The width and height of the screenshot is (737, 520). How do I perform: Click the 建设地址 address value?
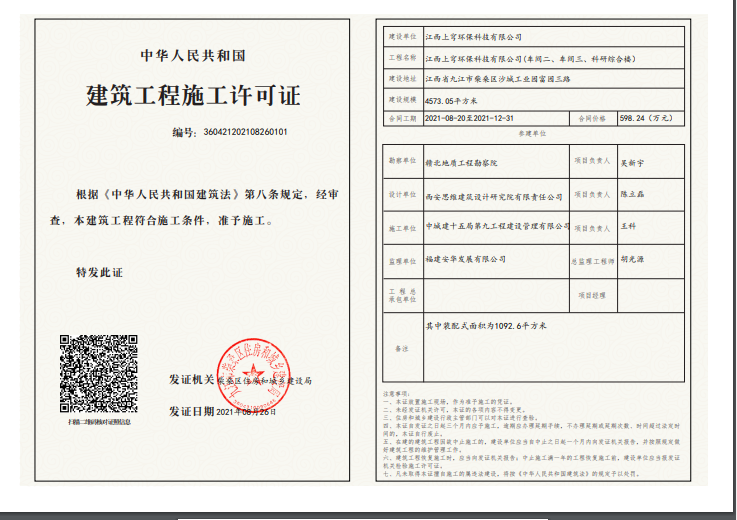point(503,77)
